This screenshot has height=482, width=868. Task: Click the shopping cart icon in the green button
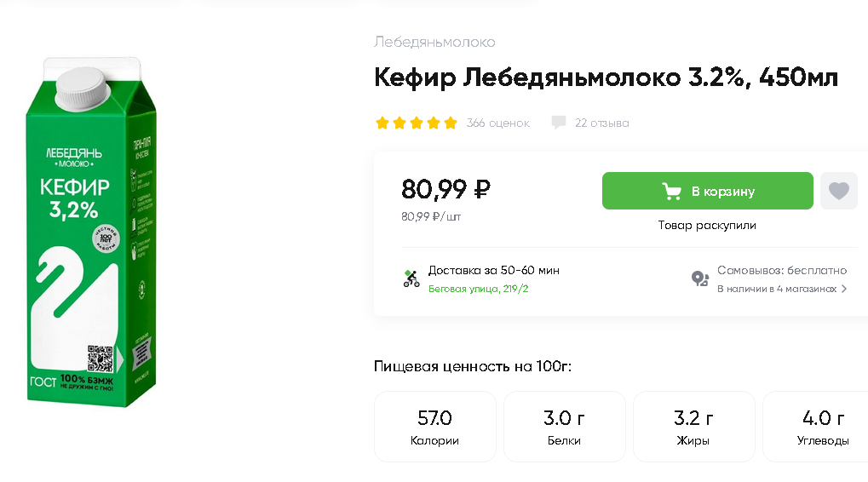pyautogui.click(x=672, y=192)
